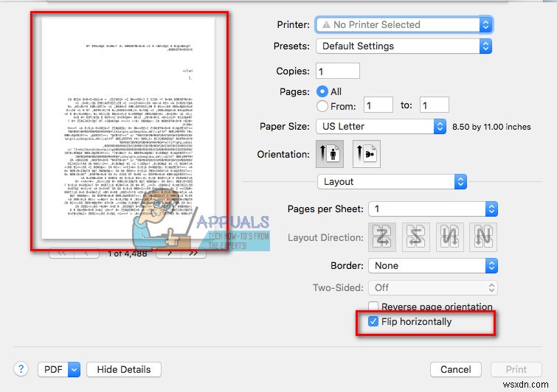Click the PDF button

point(53,370)
